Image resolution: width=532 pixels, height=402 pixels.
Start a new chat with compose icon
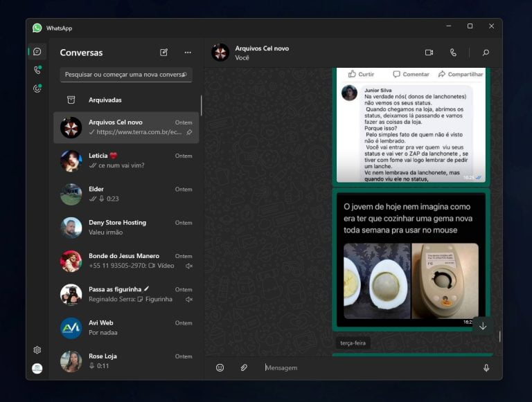164,53
